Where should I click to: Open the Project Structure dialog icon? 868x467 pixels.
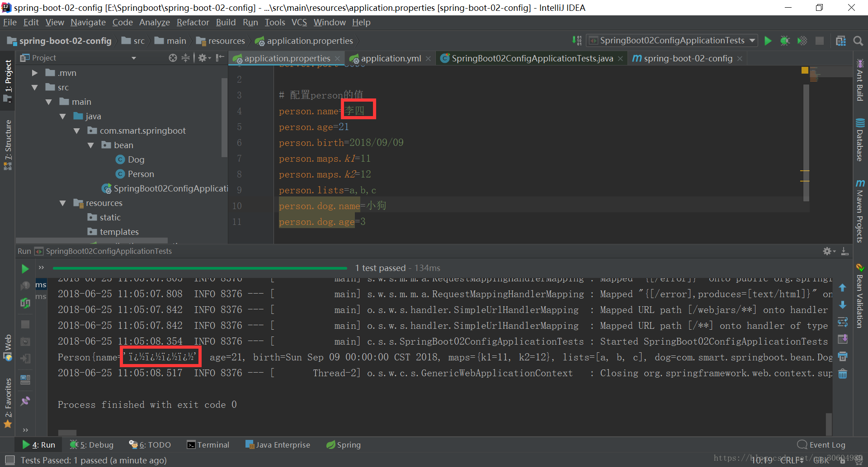tap(841, 41)
